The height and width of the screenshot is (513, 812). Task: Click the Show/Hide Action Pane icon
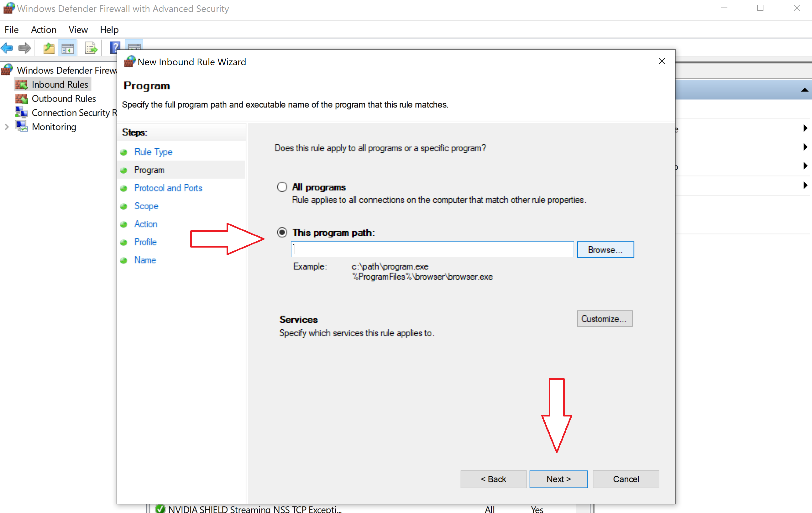pyautogui.click(x=134, y=45)
